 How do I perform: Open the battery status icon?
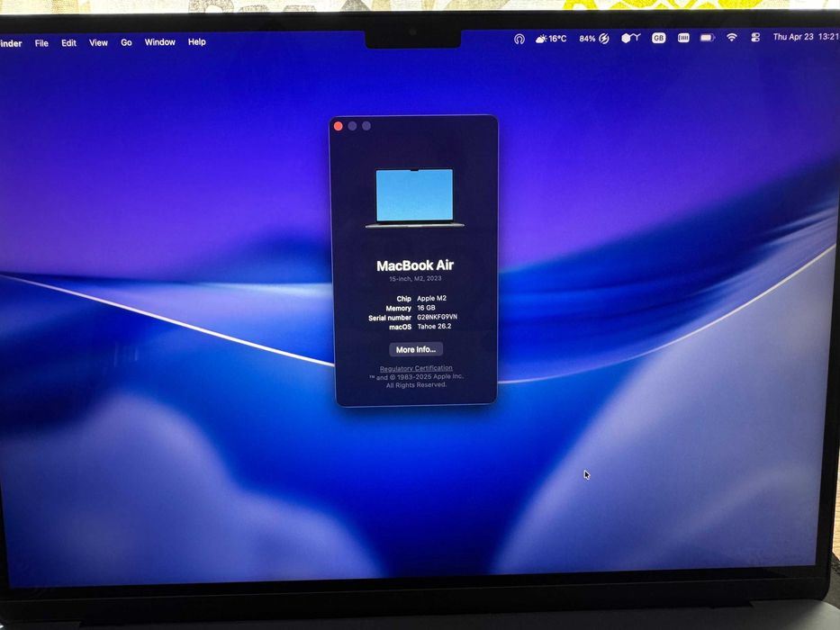(708, 38)
